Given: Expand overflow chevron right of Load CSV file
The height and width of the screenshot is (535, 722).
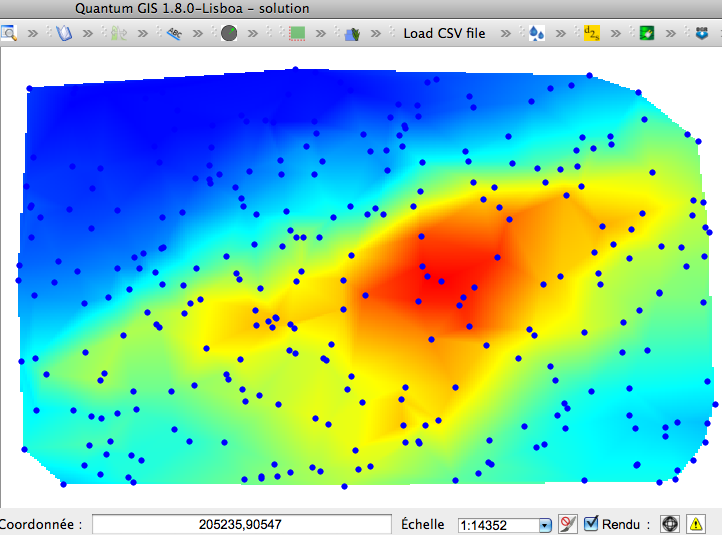Looking at the screenshot, I should coord(507,33).
